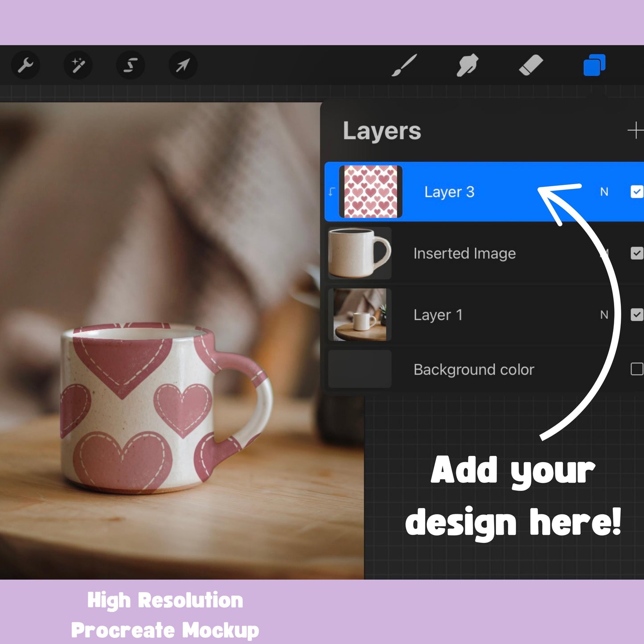Select the Eraser tool
The image size is (644, 644).
[531, 65]
